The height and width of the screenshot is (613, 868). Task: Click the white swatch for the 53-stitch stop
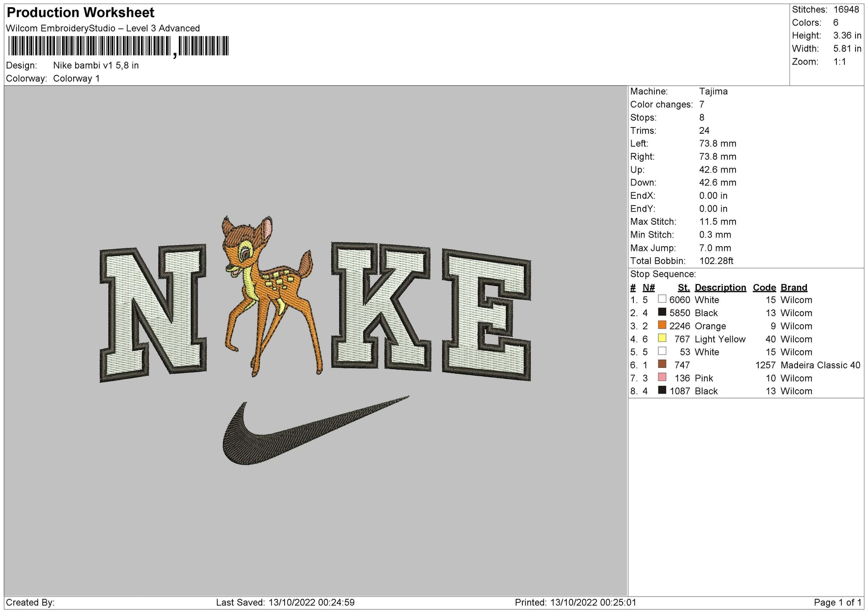662,351
